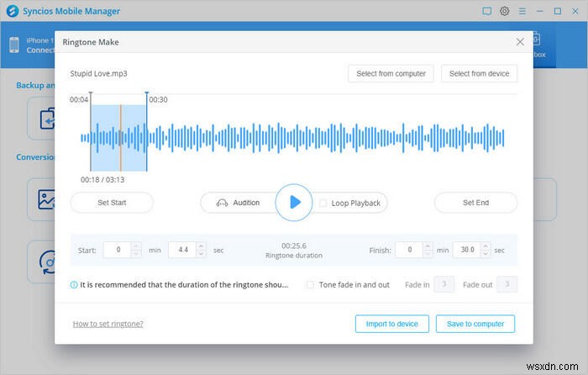
Task: Decrease the Start seconds value
Action: point(201,253)
